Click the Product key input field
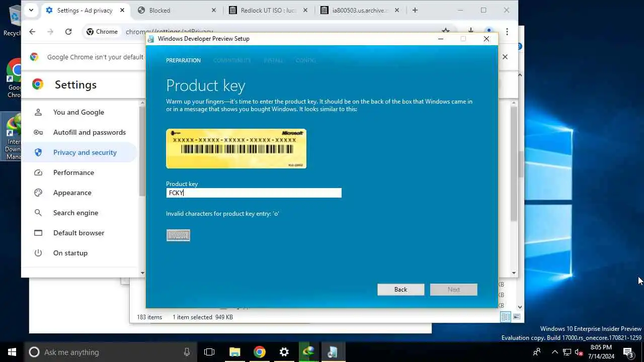The width and height of the screenshot is (644, 362). pos(254,193)
